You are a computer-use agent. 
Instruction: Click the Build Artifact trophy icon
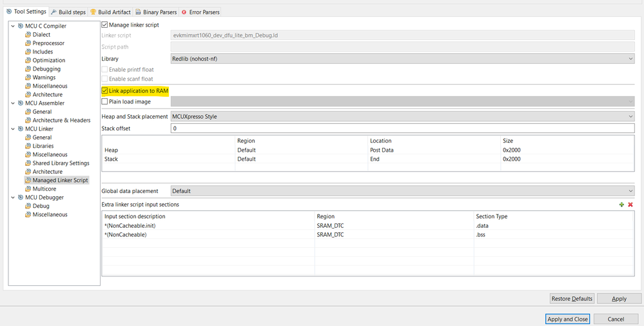[x=93, y=12]
